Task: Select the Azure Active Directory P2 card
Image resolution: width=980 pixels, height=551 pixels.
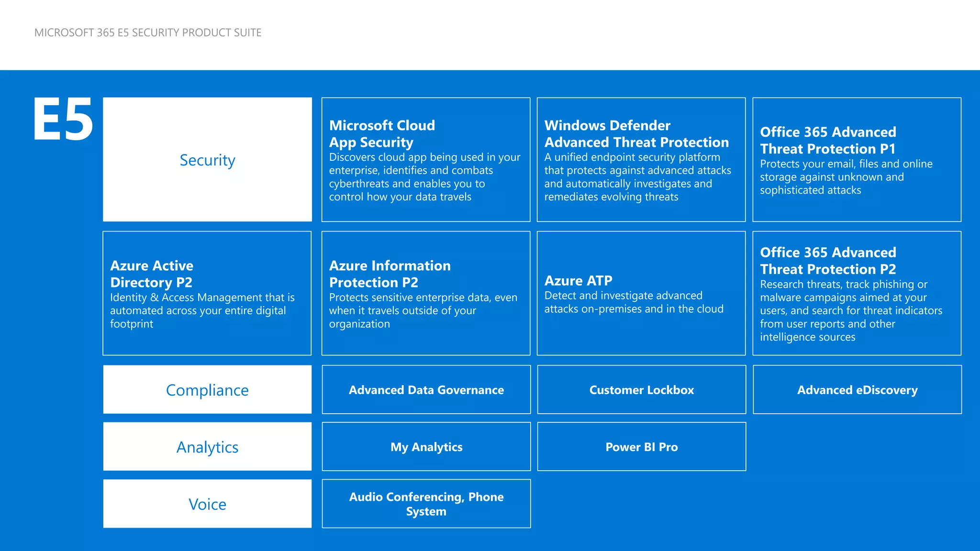Action: click(x=207, y=293)
